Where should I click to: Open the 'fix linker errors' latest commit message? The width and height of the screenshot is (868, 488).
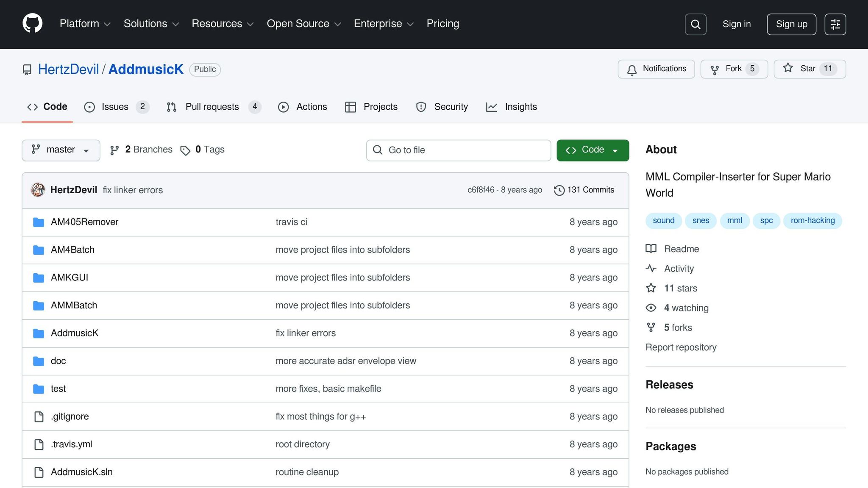133,190
